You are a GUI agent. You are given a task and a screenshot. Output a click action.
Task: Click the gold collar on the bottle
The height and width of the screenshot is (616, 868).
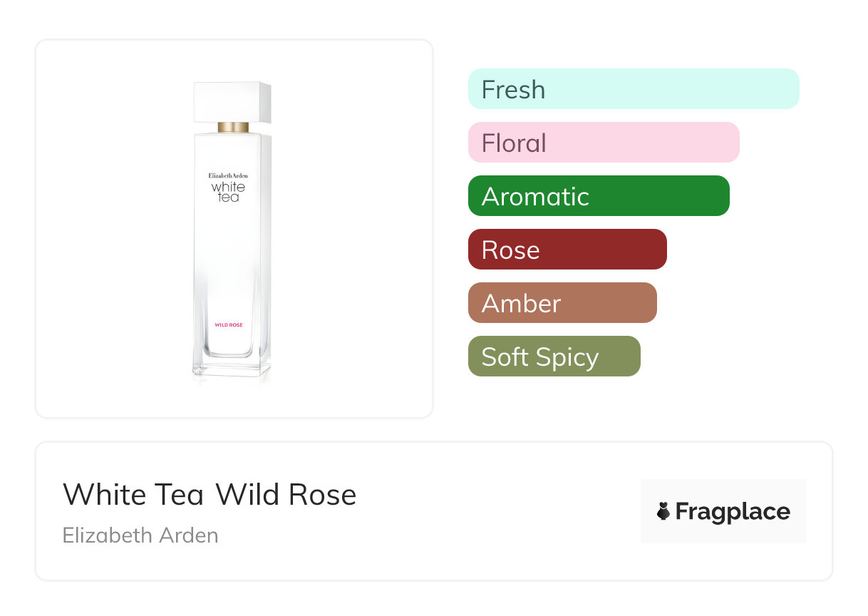[233, 128]
